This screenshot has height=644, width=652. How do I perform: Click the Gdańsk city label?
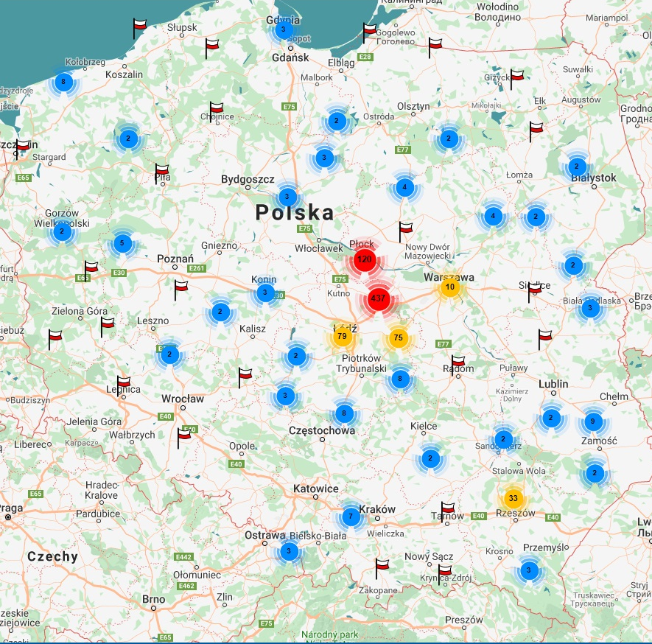click(x=290, y=57)
